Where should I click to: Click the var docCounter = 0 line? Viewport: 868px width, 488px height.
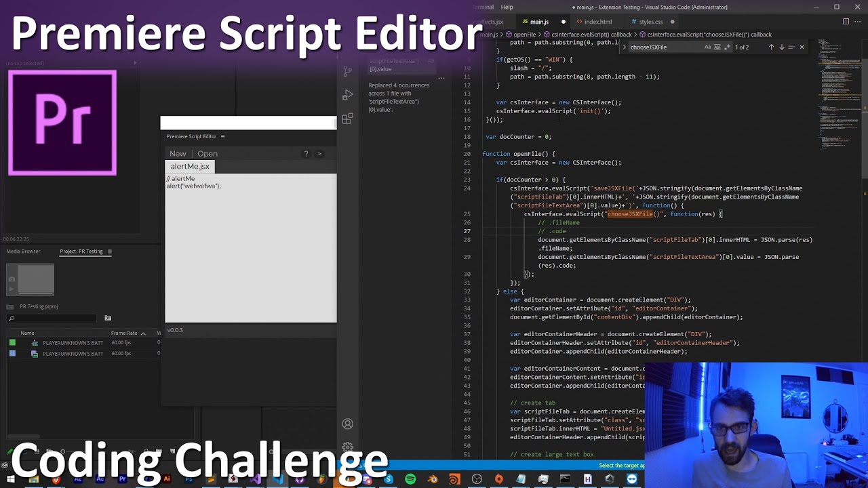(518, 137)
